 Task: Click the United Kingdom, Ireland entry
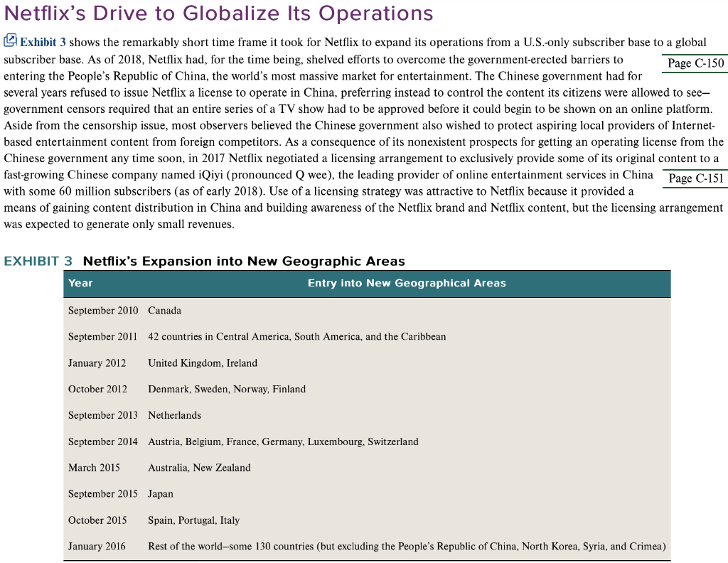pos(203,363)
